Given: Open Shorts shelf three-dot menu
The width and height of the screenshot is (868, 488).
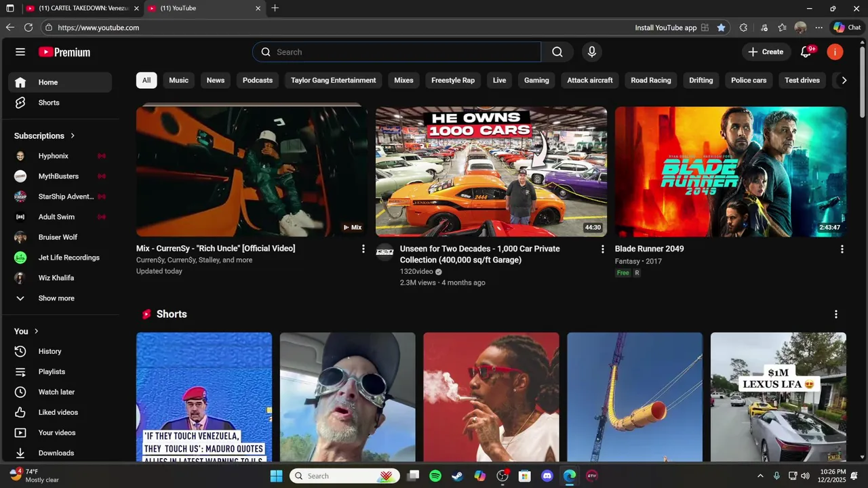Looking at the screenshot, I should click(x=835, y=314).
